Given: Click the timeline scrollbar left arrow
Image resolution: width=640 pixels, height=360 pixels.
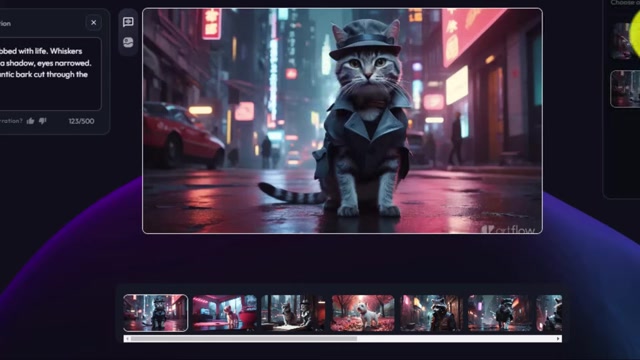Looking at the screenshot, I should [127, 339].
